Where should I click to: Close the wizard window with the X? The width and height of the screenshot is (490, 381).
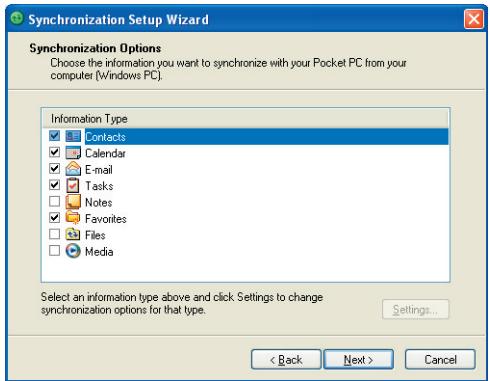[x=474, y=19]
